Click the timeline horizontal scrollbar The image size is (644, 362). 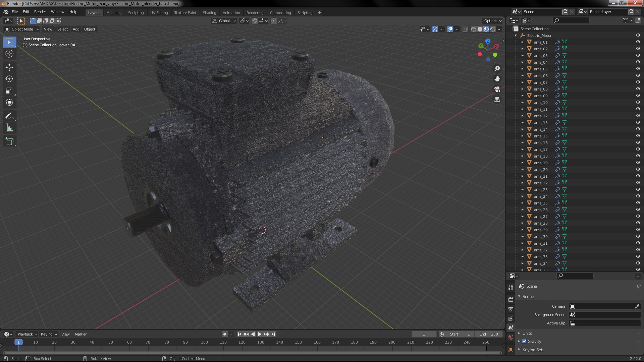[252, 353]
